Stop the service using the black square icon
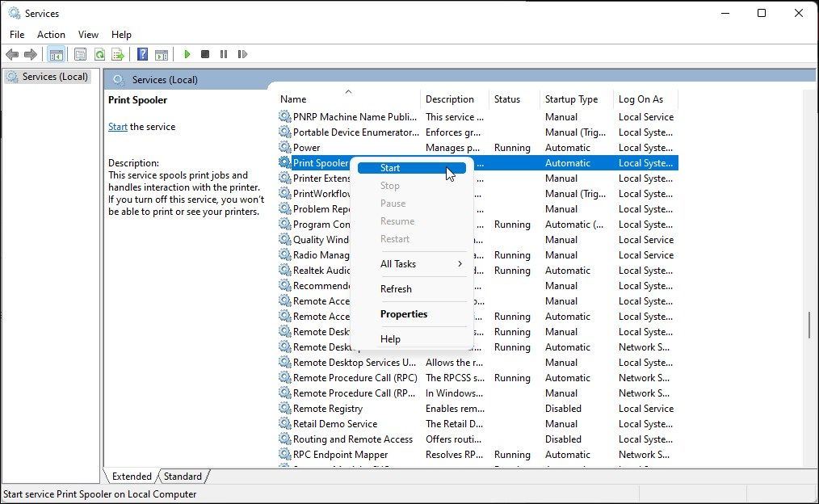819x504 pixels. [206, 54]
